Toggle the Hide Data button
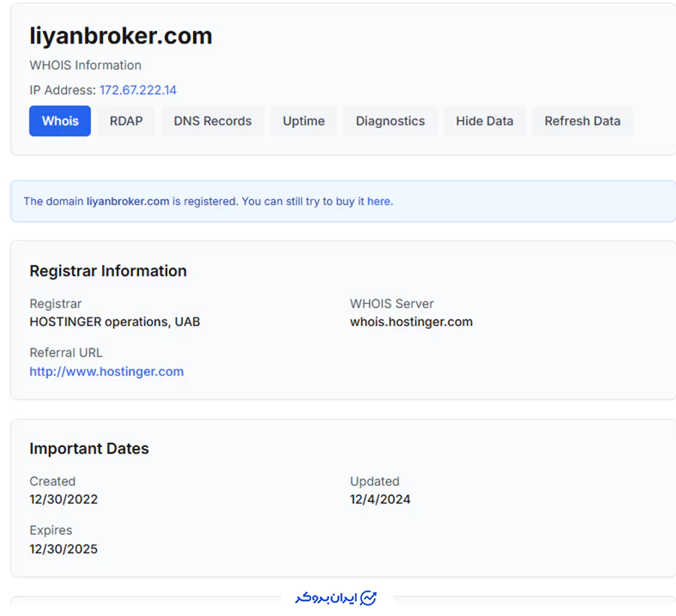676x616 pixels. click(484, 121)
